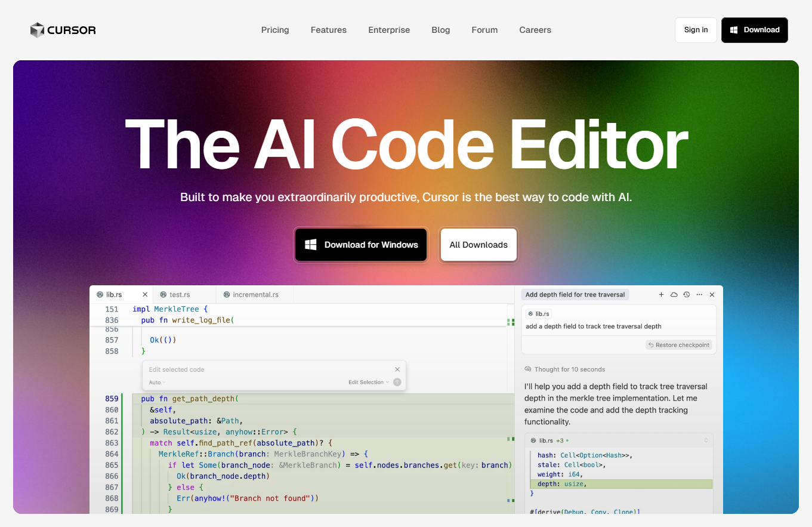Click the subtitle text about being extraordinarily productive

[x=406, y=197]
